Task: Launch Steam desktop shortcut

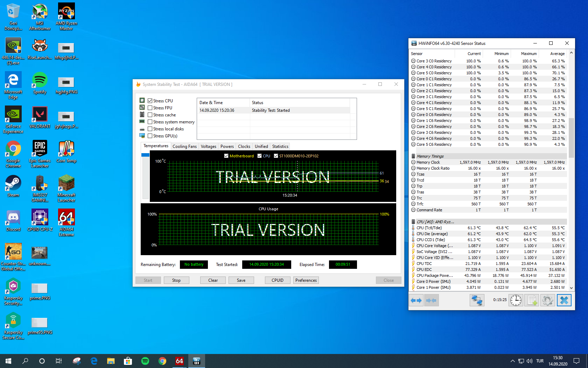Action: (13, 186)
